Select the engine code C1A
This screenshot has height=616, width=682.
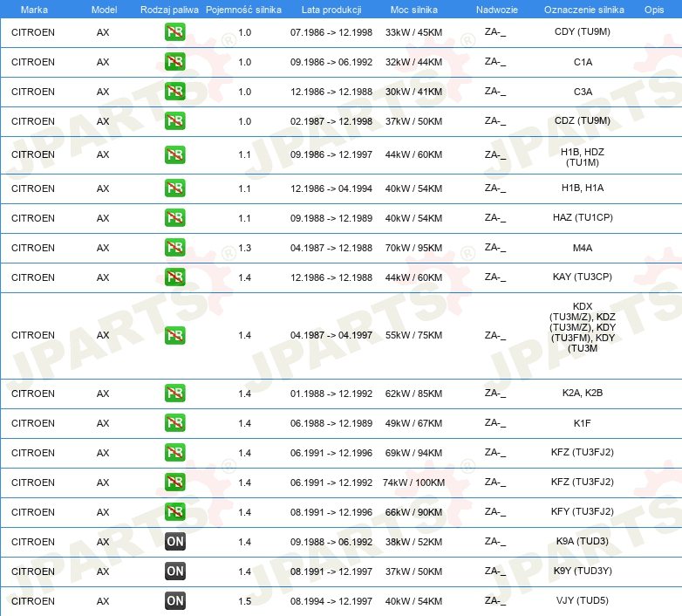583,62
